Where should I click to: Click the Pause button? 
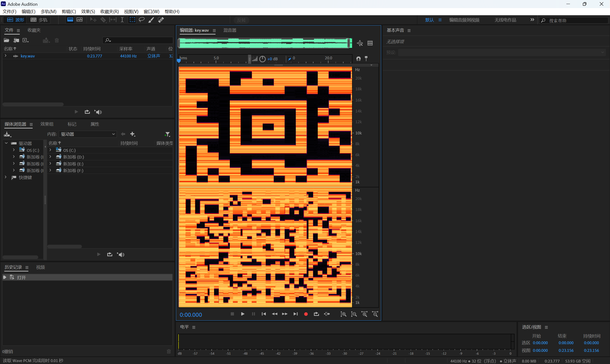click(x=253, y=314)
